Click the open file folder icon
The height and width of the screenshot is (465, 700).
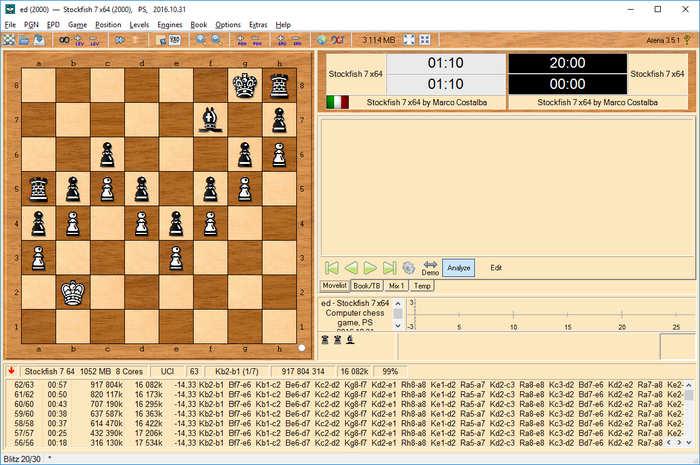[x=23, y=39]
